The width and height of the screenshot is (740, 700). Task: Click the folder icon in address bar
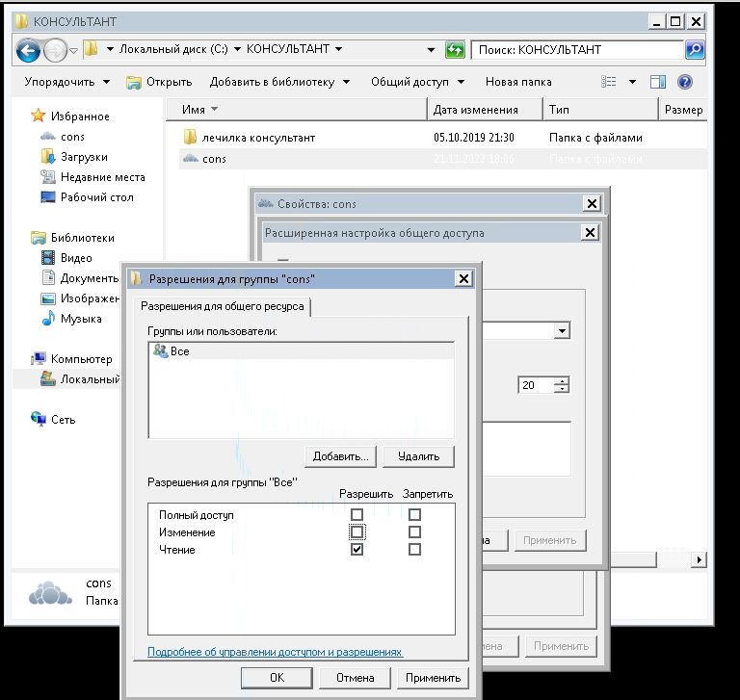tap(91, 49)
